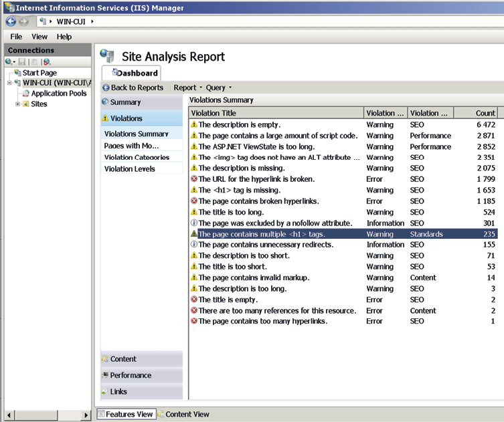Click the Back to Reports arrow icon

pyautogui.click(x=106, y=88)
